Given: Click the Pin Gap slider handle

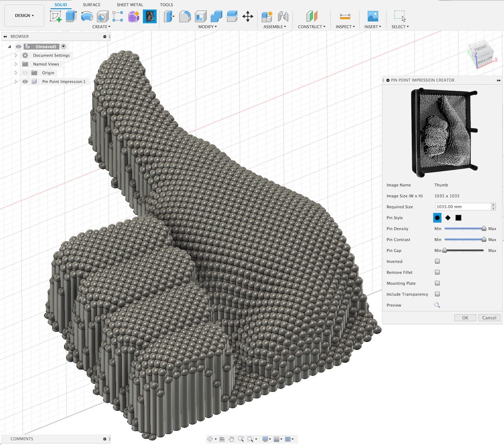Looking at the screenshot, I should 445,250.
